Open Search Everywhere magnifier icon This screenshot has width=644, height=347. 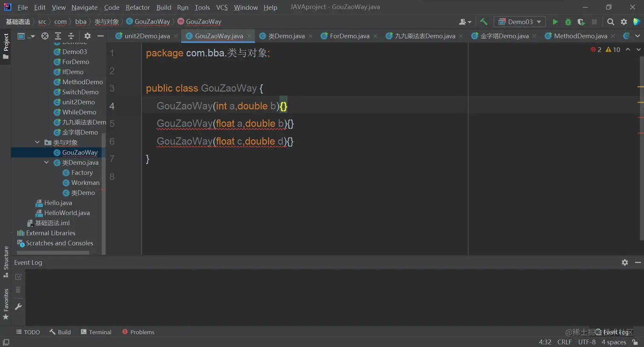coord(611,22)
